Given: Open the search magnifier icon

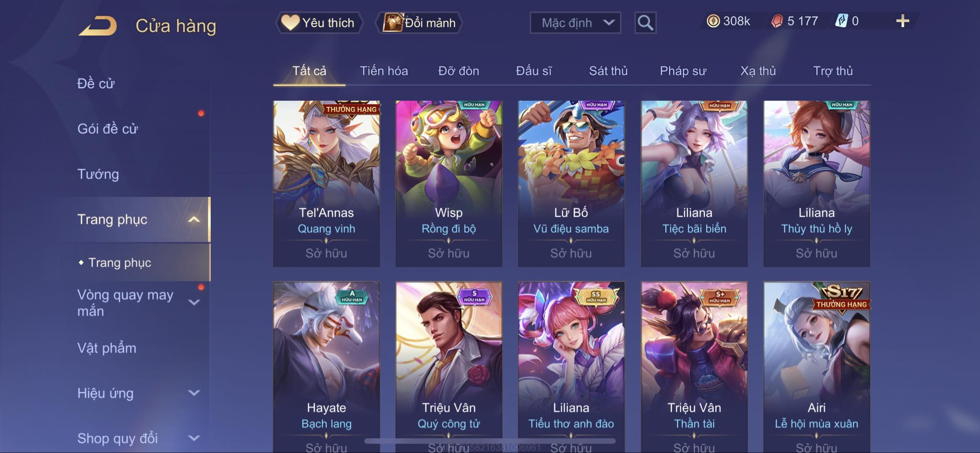Looking at the screenshot, I should 645,22.
